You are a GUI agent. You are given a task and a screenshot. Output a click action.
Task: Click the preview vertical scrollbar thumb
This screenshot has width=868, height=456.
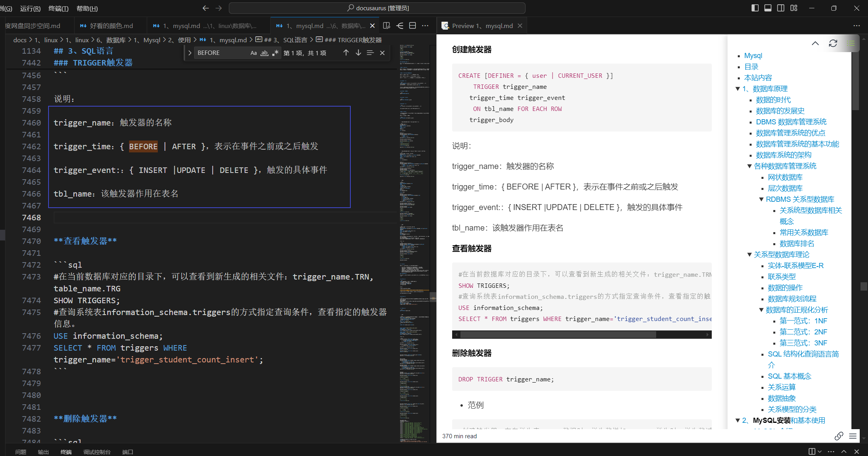pos(855,81)
